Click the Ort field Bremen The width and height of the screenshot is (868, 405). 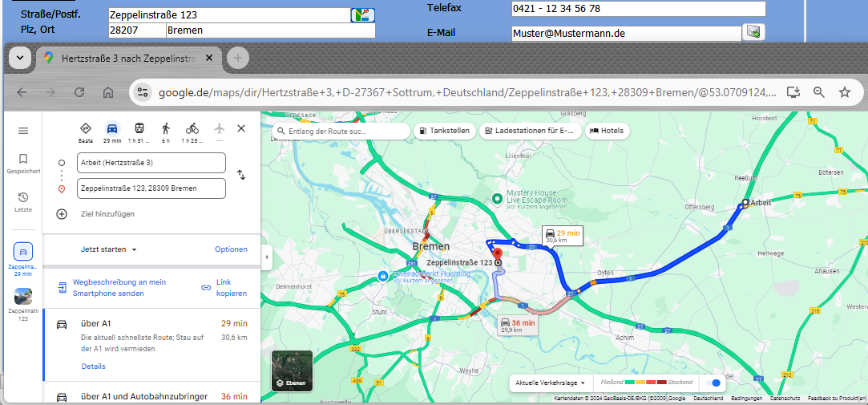[x=271, y=30]
